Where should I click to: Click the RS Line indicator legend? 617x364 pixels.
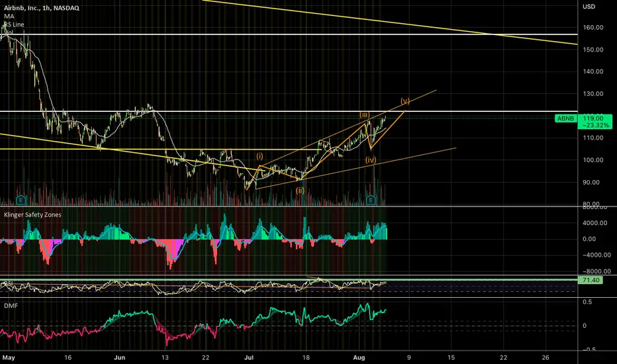tap(14, 24)
